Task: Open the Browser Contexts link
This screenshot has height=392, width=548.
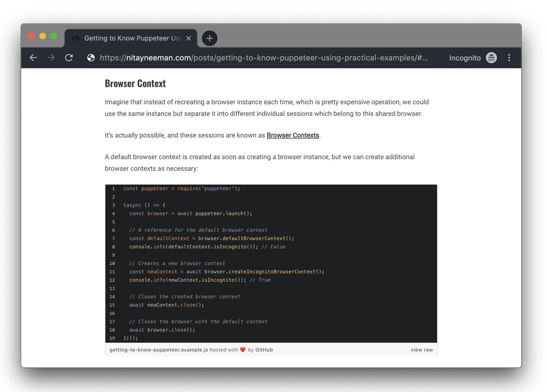Action: 293,135
